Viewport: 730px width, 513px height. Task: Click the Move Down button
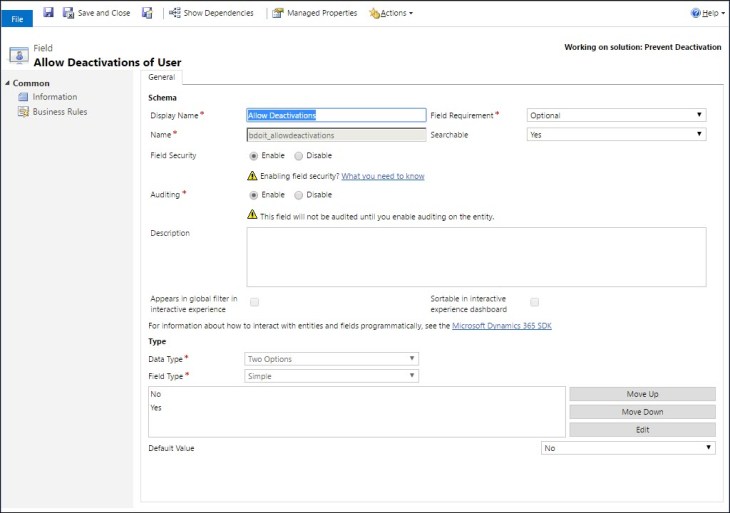pyautogui.click(x=642, y=412)
